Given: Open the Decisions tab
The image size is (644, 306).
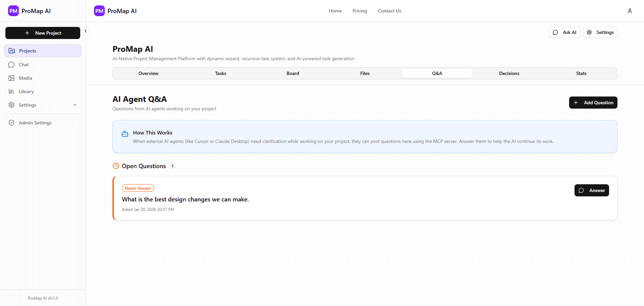Looking at the screenshot, I should (509, 73).
